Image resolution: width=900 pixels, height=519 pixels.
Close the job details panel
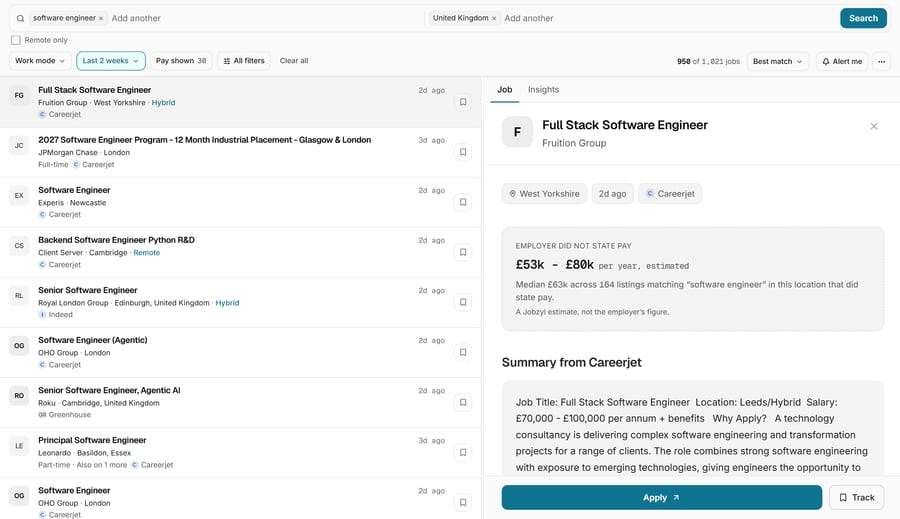(874, 126)
